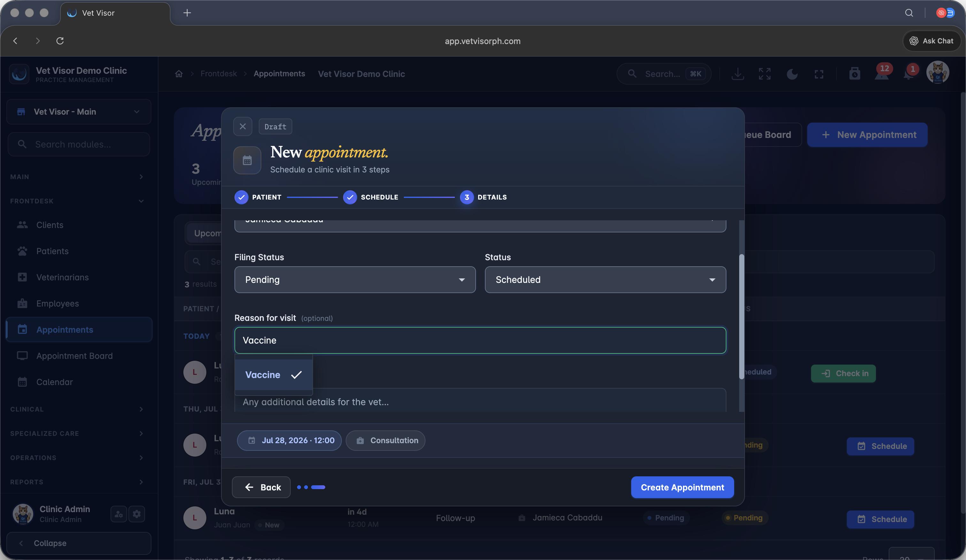
Task: Open the Calendar module
Action: pos(79,382)
